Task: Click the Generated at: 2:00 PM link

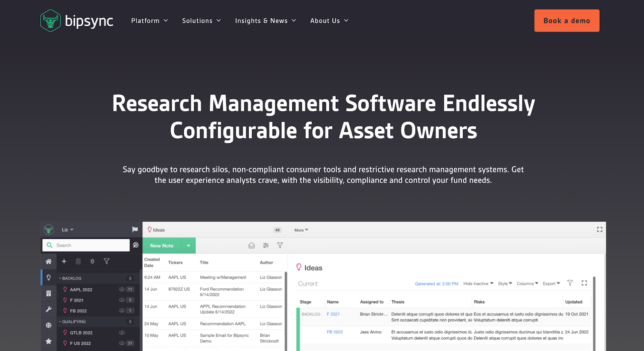Action: click(x=436, y=284)
